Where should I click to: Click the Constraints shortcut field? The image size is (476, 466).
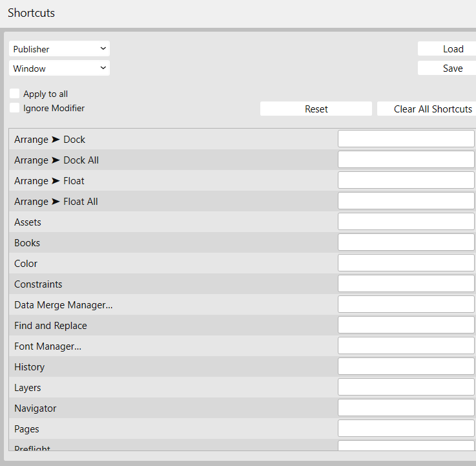click(406, 284)
